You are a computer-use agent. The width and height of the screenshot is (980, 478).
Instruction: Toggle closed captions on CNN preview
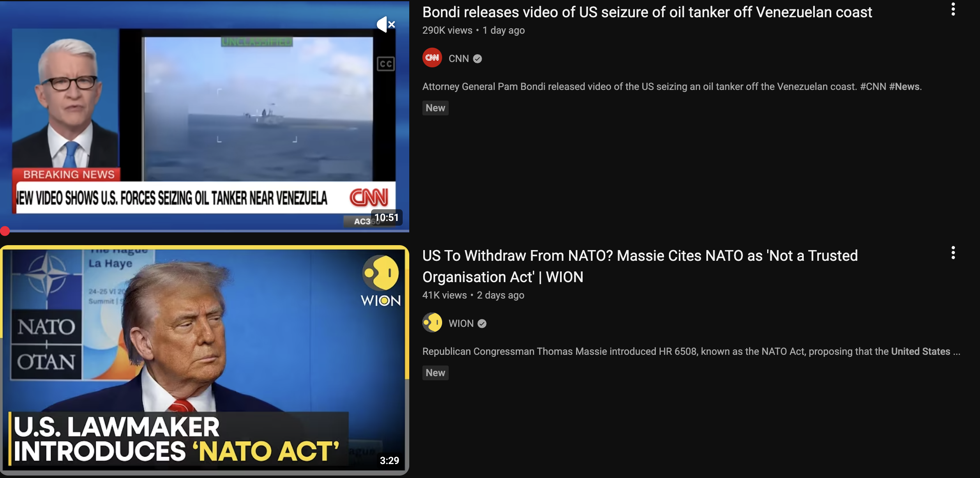click(x=386, y=64)
